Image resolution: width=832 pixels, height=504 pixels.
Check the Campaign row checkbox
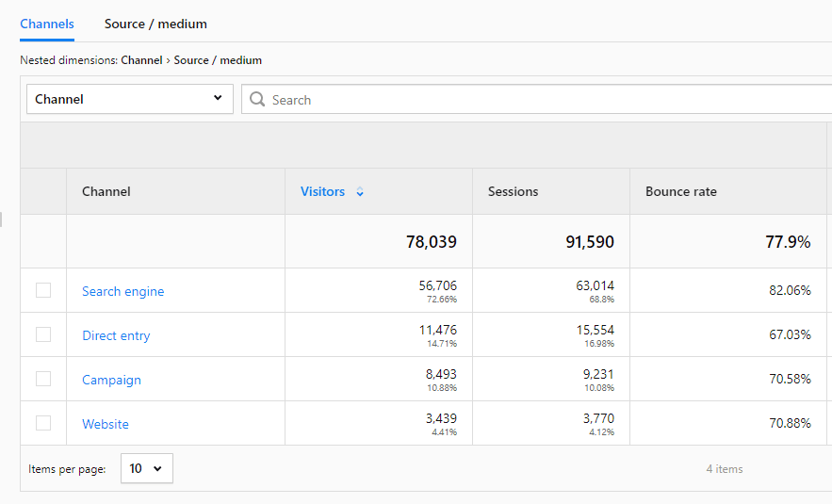point(43,379)
